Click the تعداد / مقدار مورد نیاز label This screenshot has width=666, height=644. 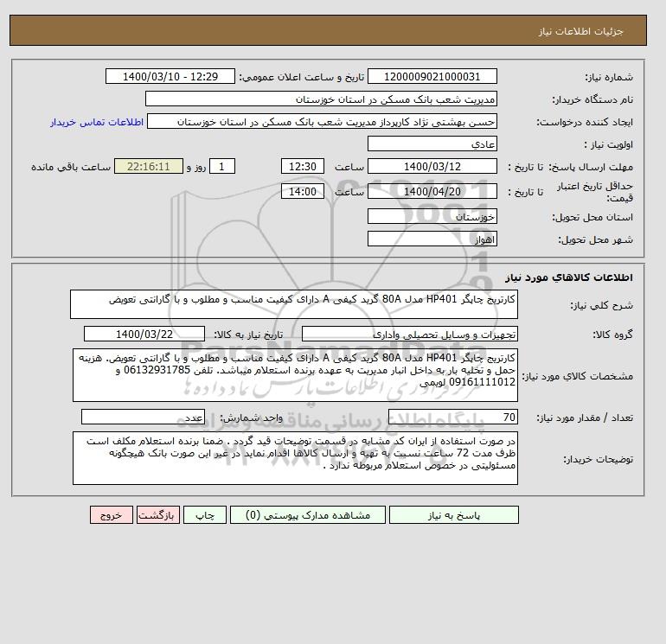585,418
